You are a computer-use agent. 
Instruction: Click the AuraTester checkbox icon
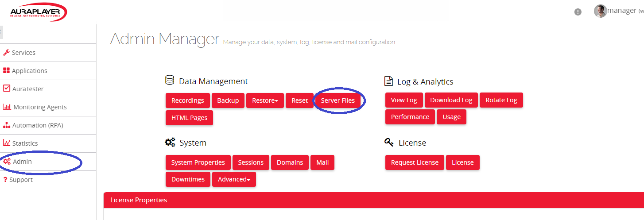(7, 89)
